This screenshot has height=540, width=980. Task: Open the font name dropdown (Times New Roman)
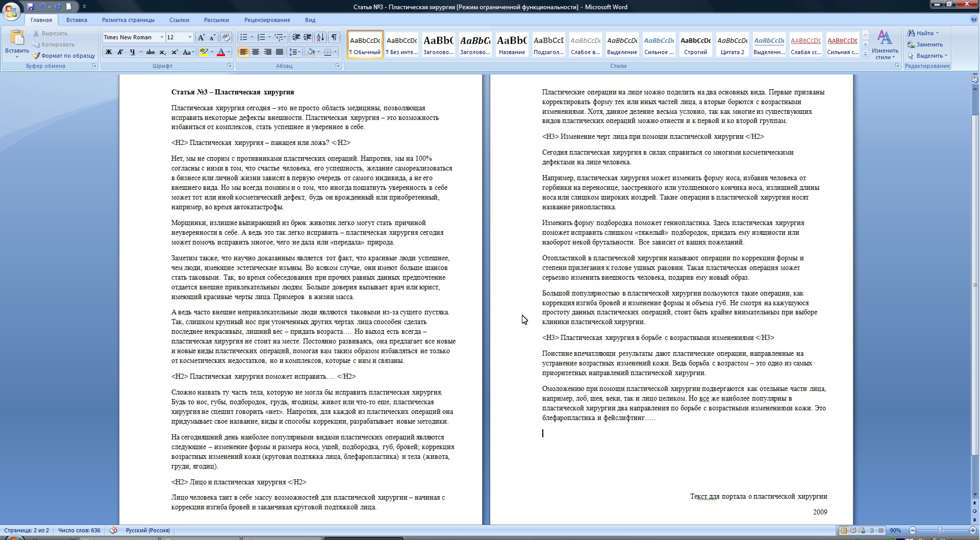point(162,37)
